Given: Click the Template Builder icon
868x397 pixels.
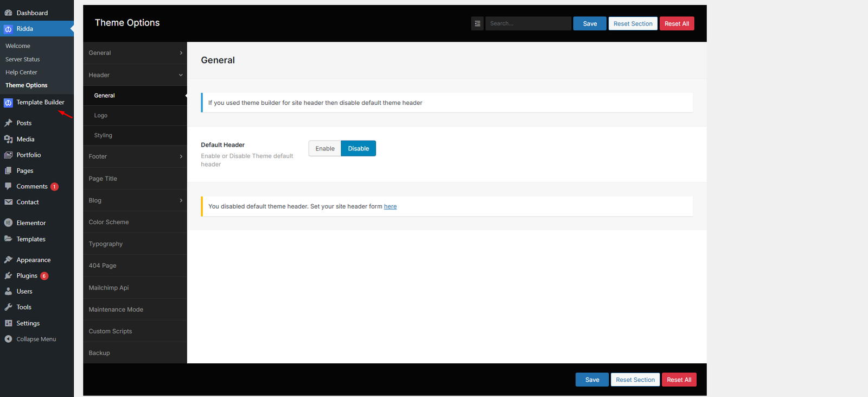Looking at the screenshot, I should [8, 103].
